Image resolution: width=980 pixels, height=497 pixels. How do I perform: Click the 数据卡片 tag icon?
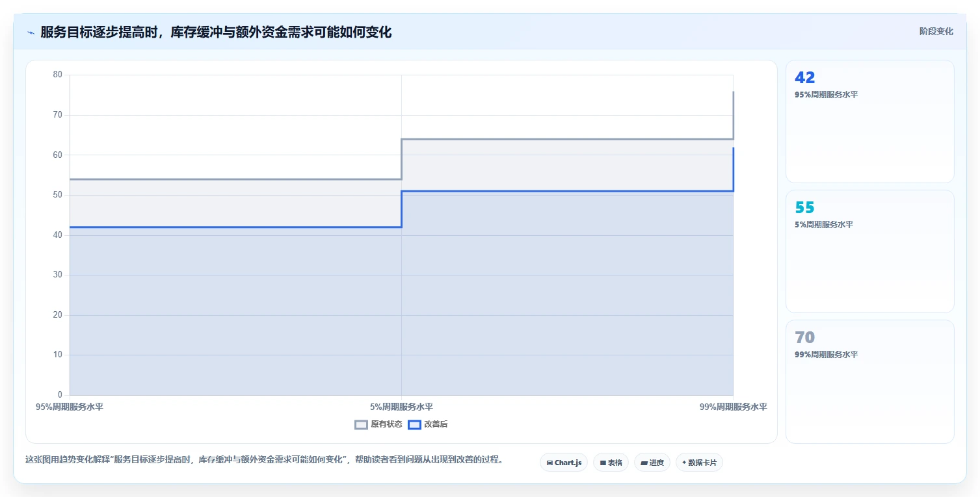[x=684, y=463]
